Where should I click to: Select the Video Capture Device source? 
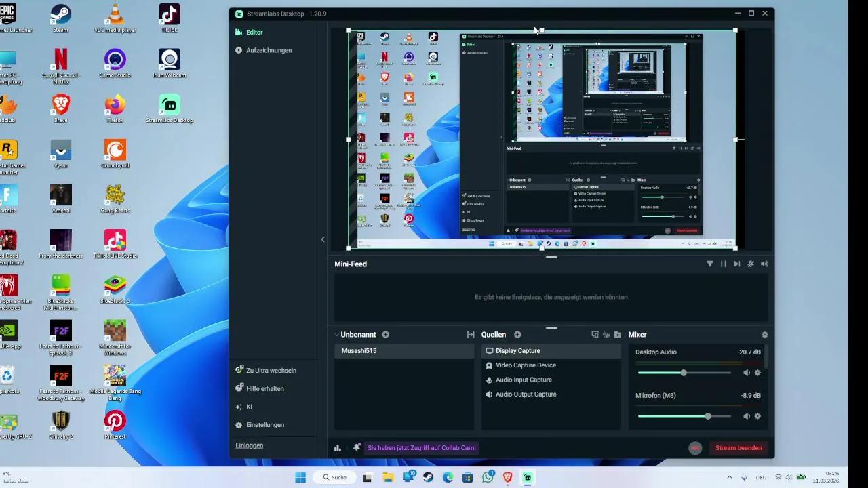tap(551, 365)
